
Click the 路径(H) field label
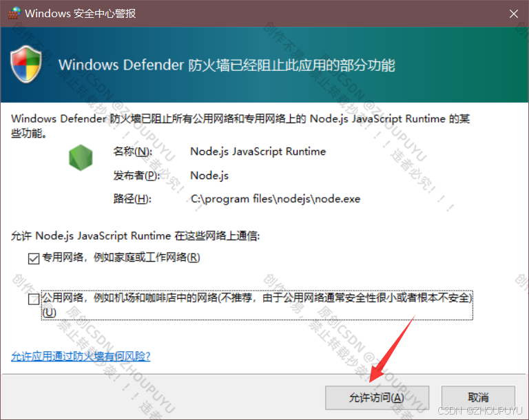[132, 199]
